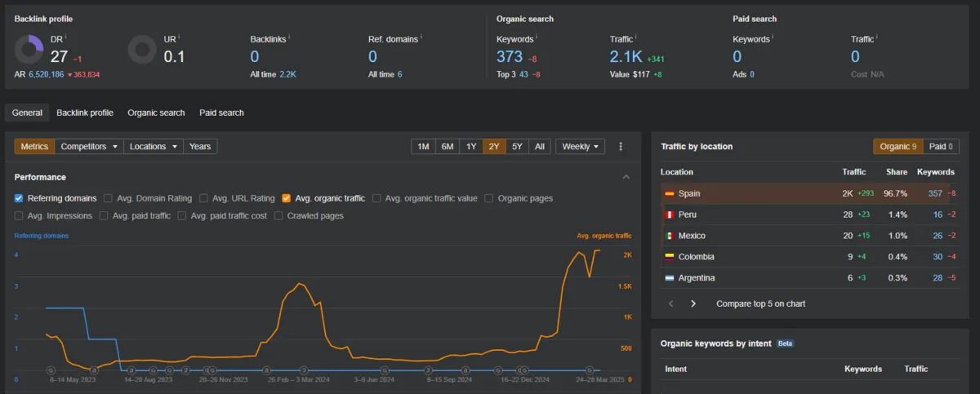Set chart range to 6M
The height and width of the screenshot is (394, 980).
coord(448,147)
